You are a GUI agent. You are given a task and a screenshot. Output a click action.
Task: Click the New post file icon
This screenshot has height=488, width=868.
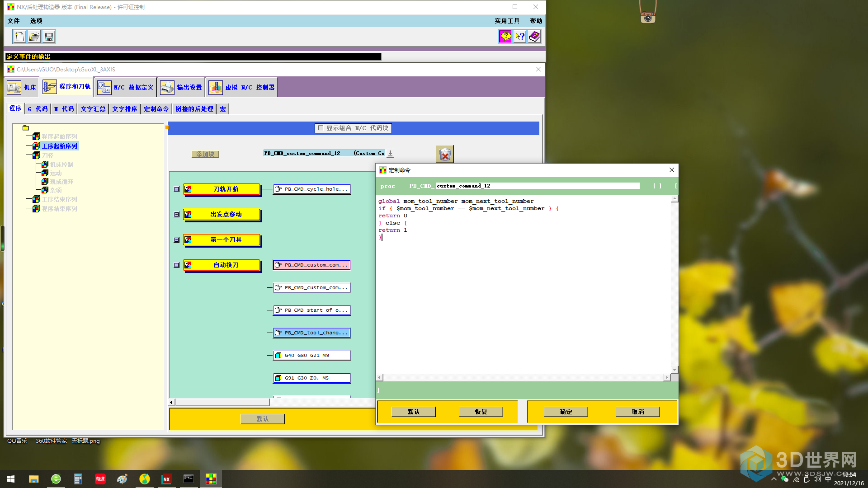click(19, 37)
